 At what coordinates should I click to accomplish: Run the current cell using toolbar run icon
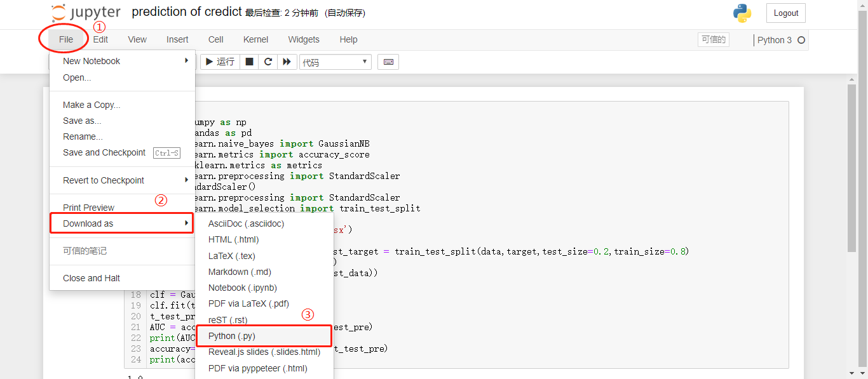point(219,62)
